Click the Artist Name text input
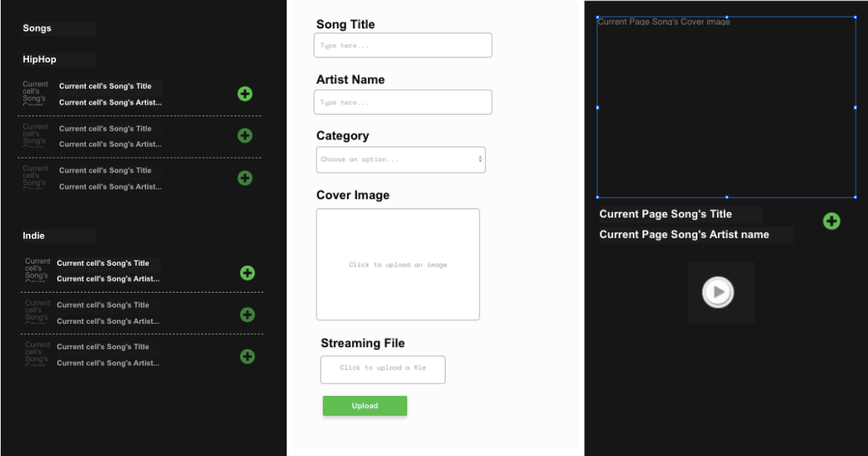The image size is (868, 456). click(x=403, y=102)
